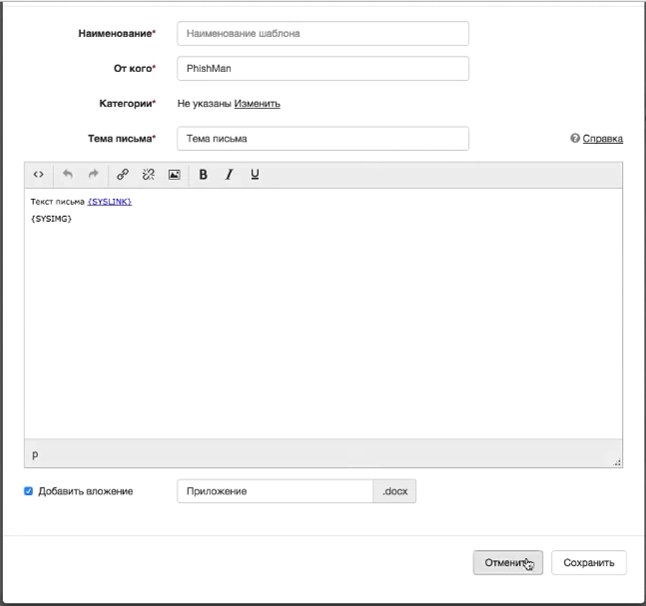Click the "Наименование" template name field
Image resolution: width=646 pixels, height=606 pixels.
[322, 33]
